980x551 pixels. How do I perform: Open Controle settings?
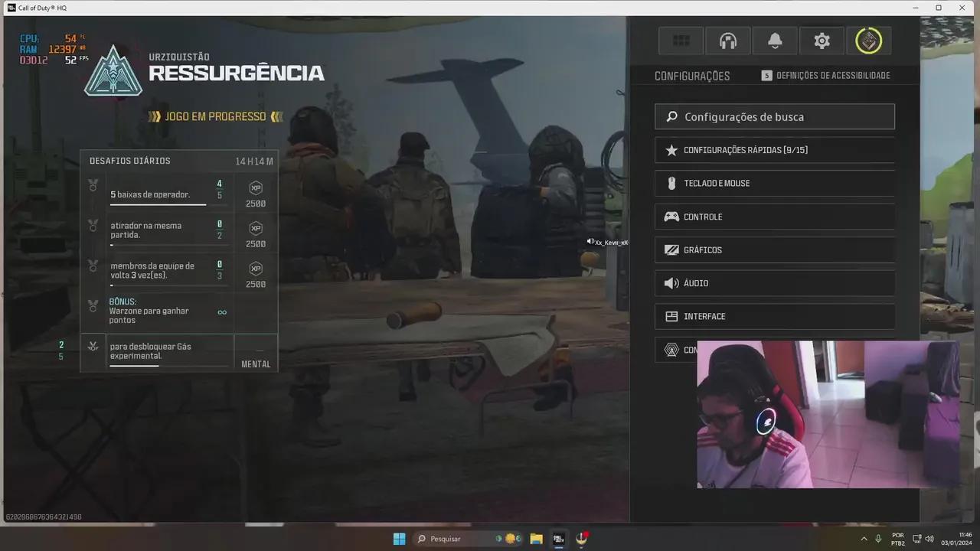point(775,217)
